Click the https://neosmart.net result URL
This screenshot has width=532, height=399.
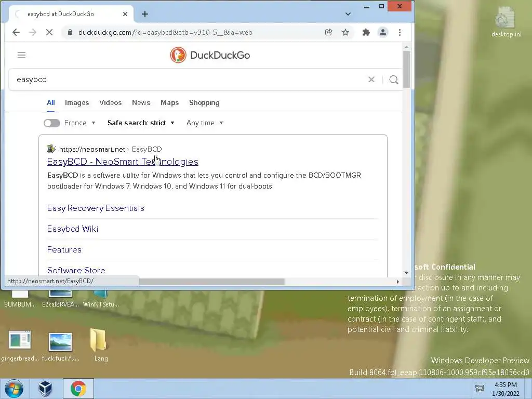92,149
